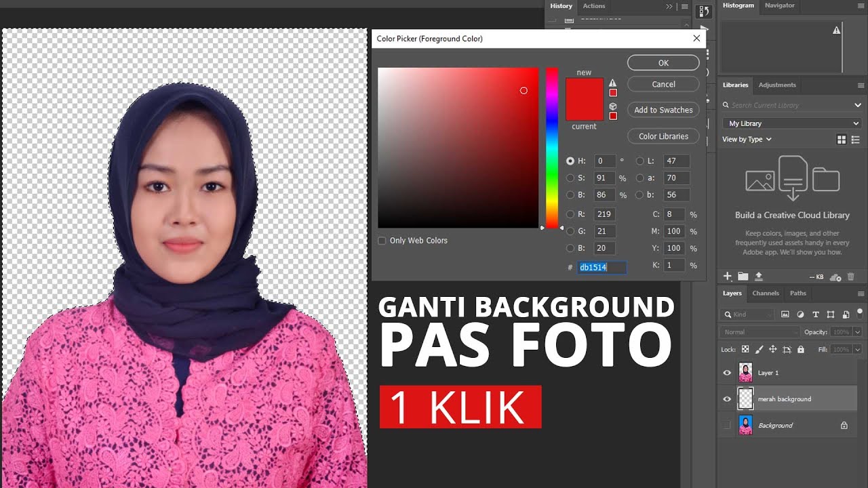Toggle the layer filtering on/off switch
The image size is (868, 488).
coord(860,313)
